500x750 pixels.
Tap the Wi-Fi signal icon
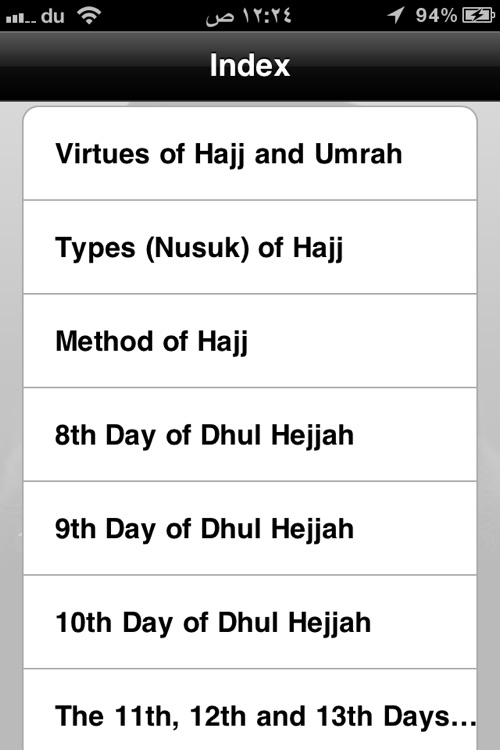tap(89, 15)
